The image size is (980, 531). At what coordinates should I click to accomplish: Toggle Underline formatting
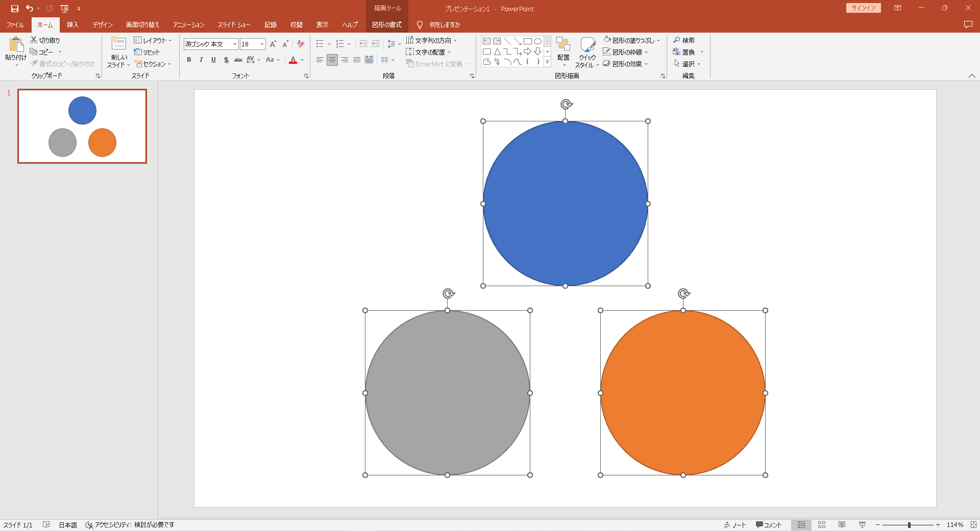point(213,60)
